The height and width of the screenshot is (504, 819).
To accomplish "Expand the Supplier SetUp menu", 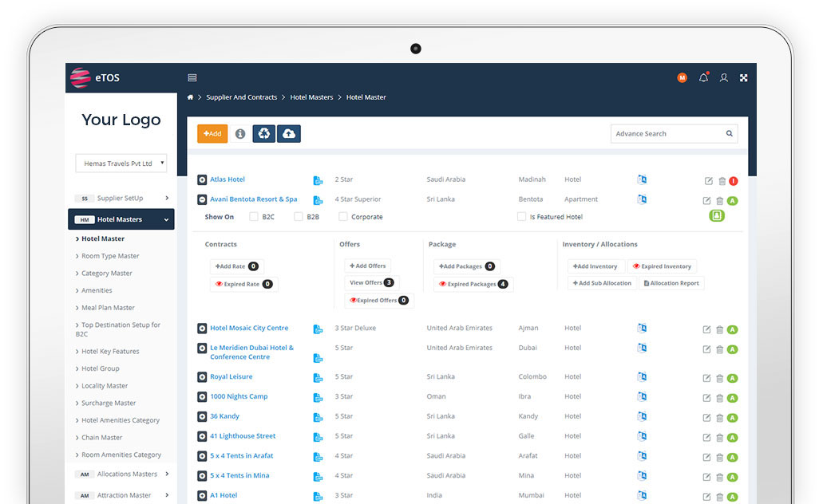I will [x=121, y=199].
